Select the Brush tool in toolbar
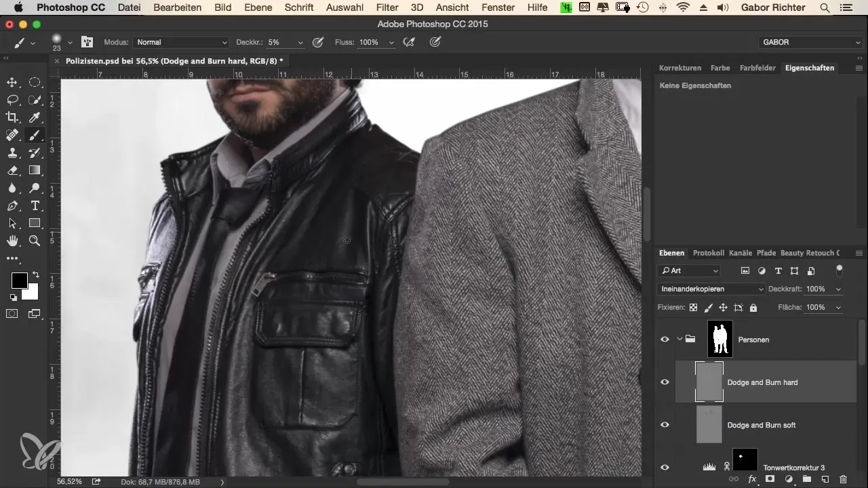Viewport: 868px width, 488px height. pos(35,136)
